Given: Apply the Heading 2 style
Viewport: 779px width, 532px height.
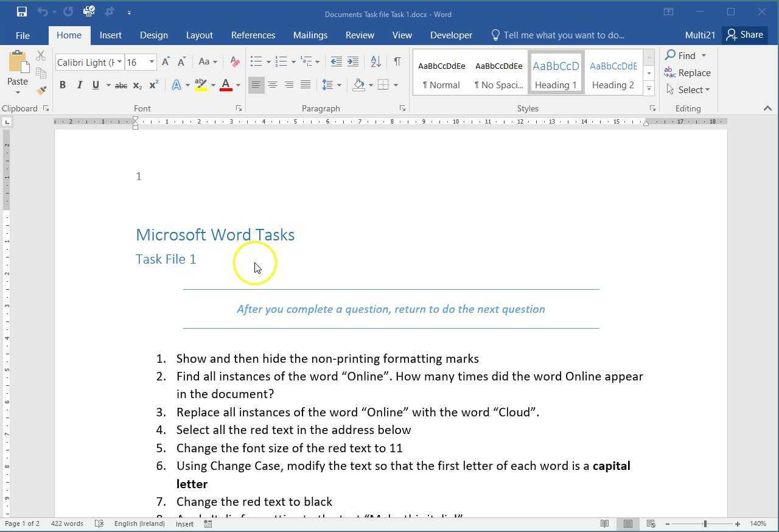Looking at the screenshot, I should click(x=613, y=72).
